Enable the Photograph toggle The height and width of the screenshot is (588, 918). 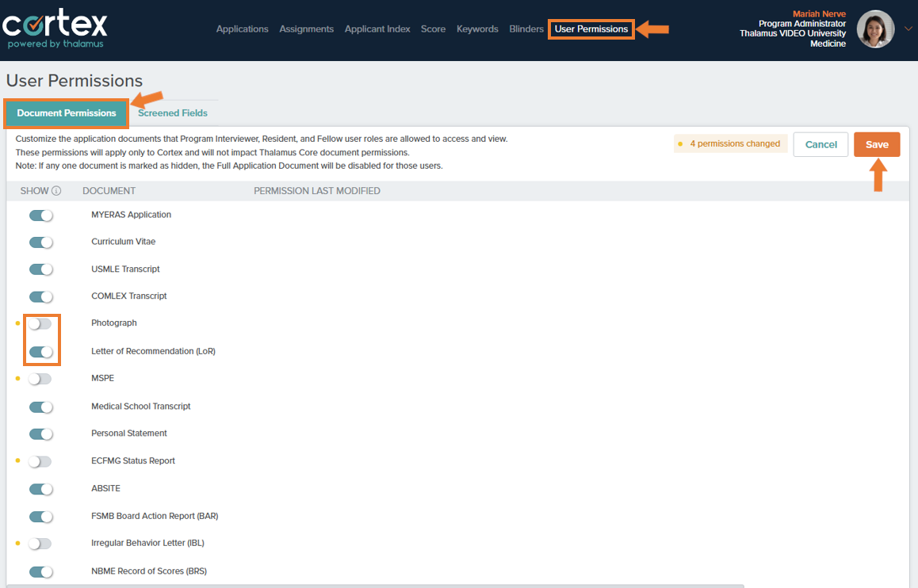40,323
